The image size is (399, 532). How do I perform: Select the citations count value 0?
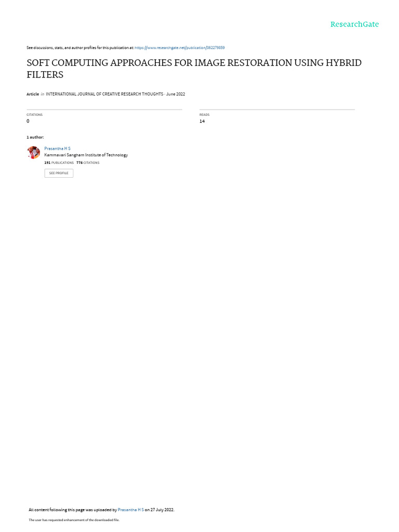28,121
